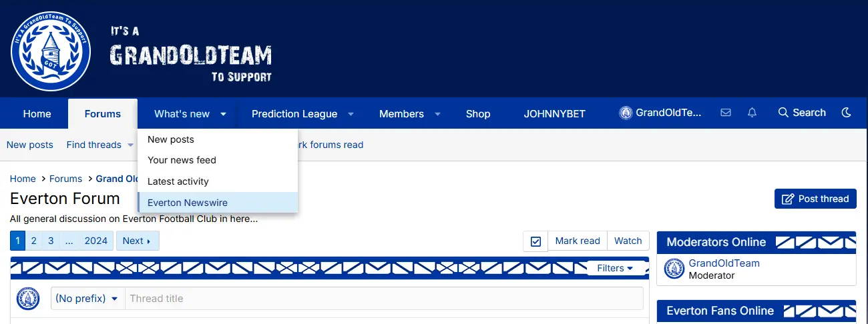The image size is (868, 324).
Task: Open the Members tab
Action: [x=401, y=114]
